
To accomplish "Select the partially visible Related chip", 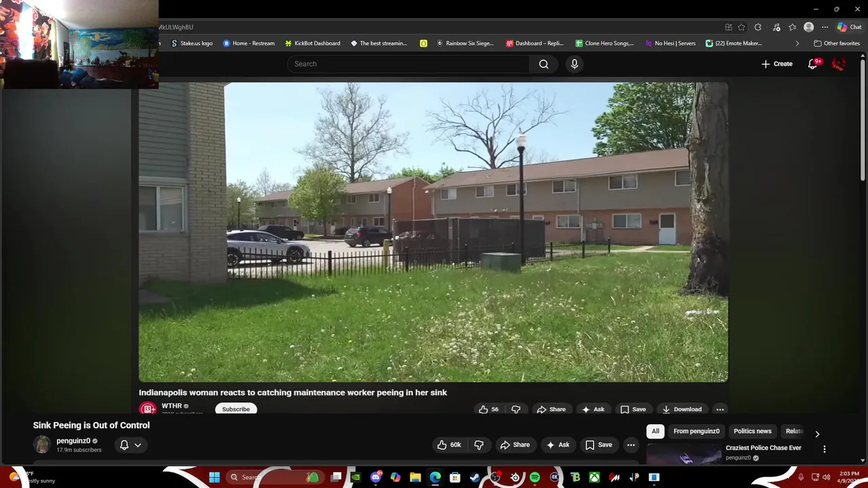I will click(x=793, y=431).
